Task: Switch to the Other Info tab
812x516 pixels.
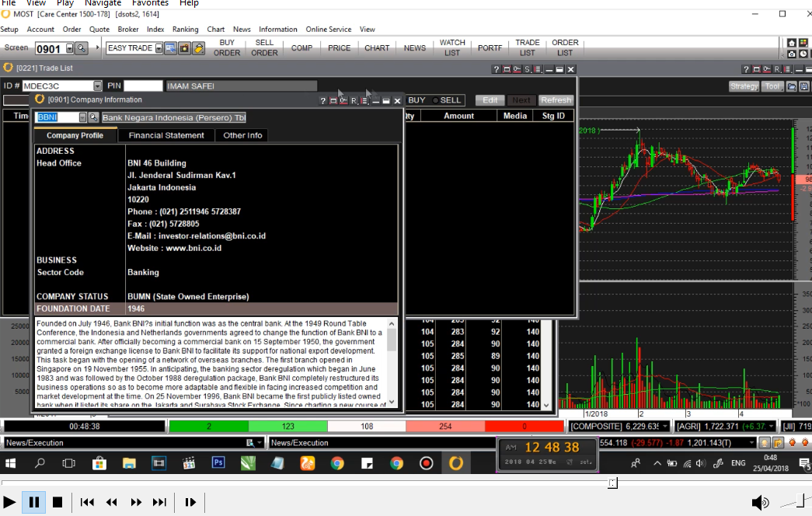Action: 242,135
